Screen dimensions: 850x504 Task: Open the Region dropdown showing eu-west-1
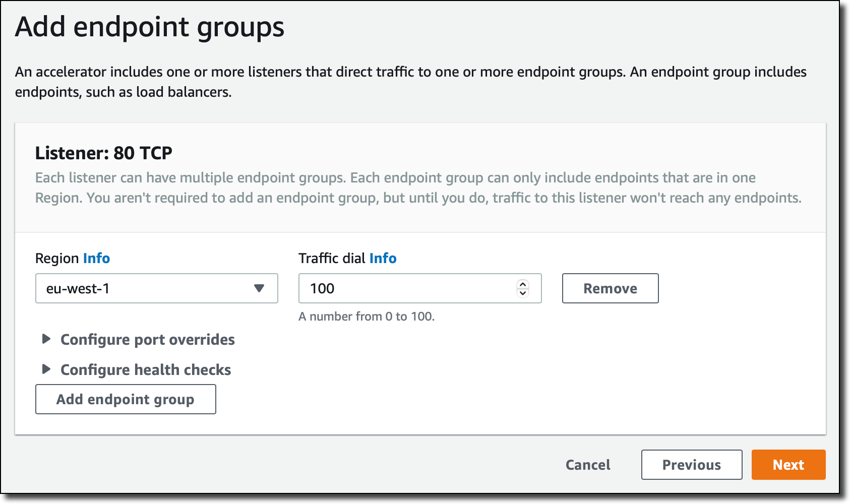click(x=156, y=288)
